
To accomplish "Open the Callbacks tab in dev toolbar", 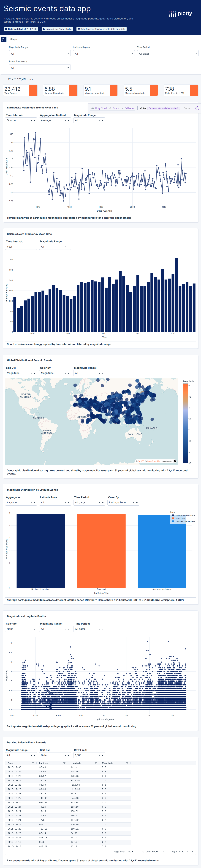I will [128, 108].
